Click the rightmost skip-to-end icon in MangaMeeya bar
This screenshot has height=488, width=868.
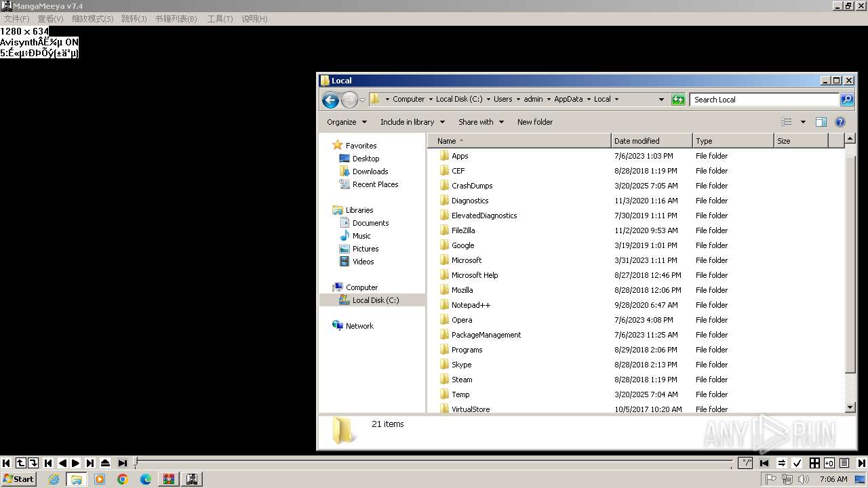point(861,463)
